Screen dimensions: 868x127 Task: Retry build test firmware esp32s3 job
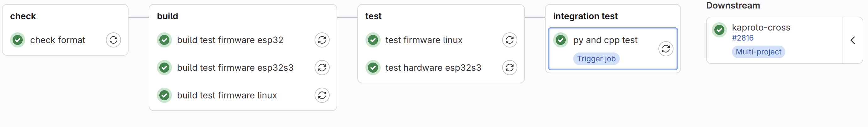tap(322, 68)
